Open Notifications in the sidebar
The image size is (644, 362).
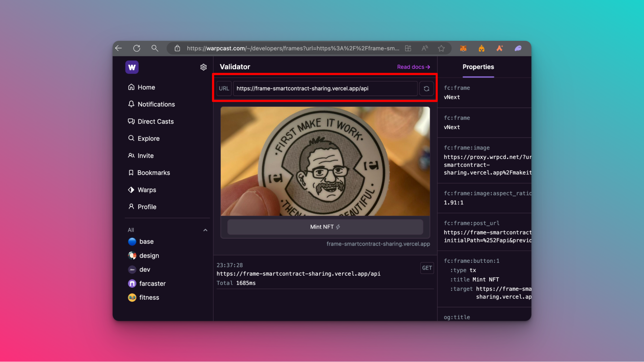pos(156,104)
